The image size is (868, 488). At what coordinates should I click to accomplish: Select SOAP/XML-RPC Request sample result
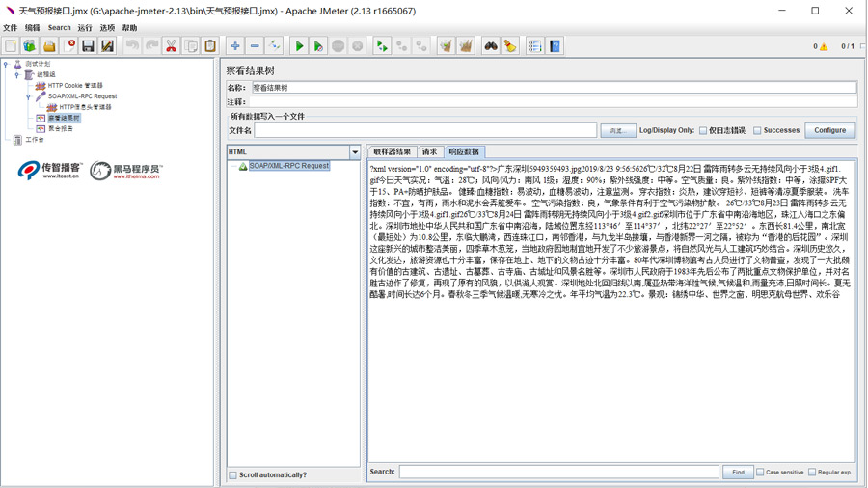coord(289,166)
